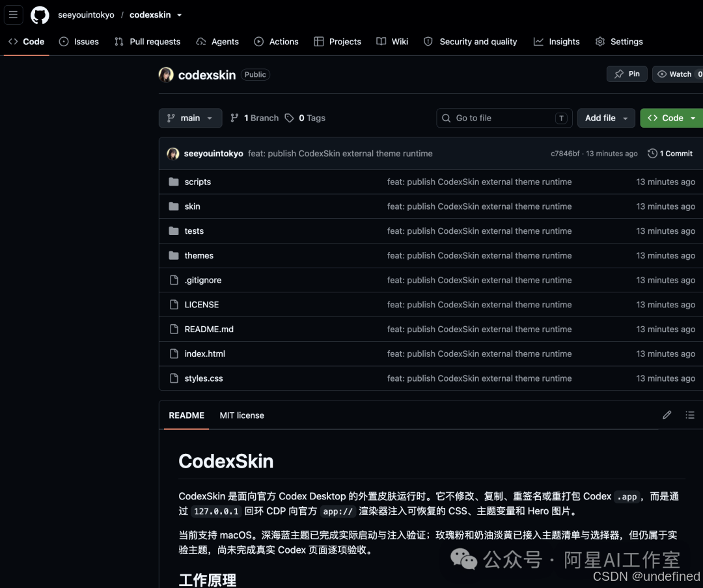Click the tag icon beside 0 Tags
Screen dimensions: 703x588
coord(290,118)
